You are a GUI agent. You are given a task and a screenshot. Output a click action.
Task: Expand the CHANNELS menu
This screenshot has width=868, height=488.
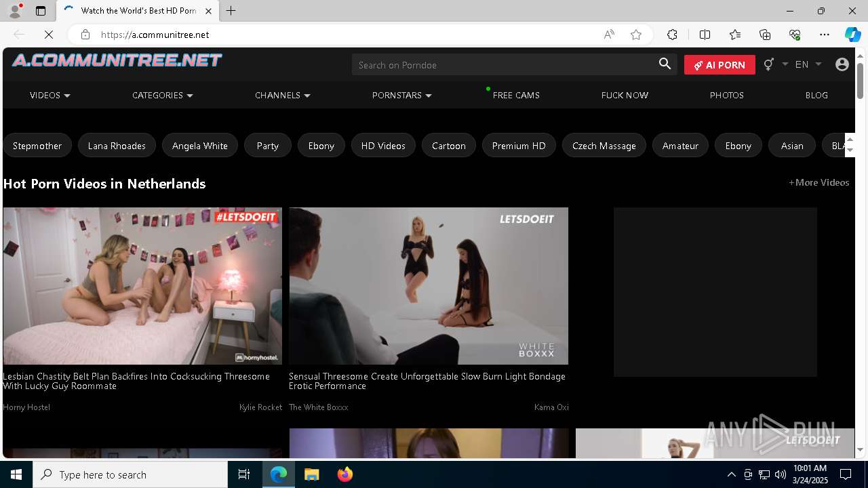coord(282,96)
